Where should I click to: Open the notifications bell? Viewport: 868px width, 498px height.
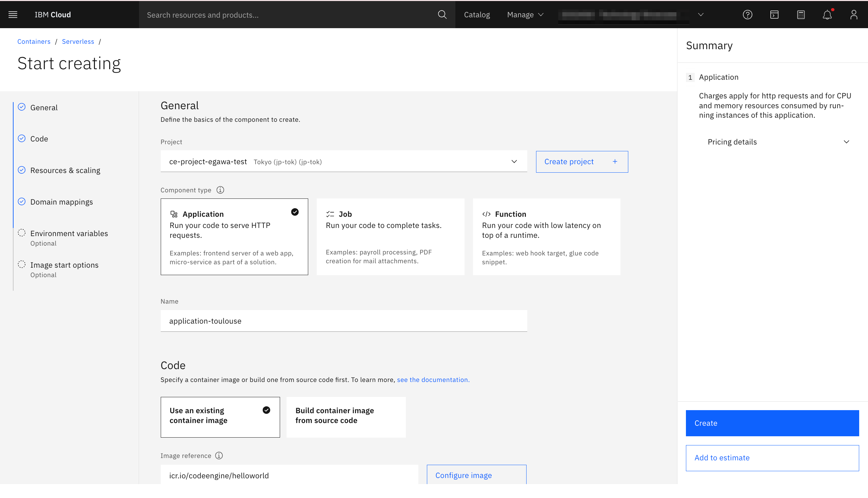[x=827, y=15]
